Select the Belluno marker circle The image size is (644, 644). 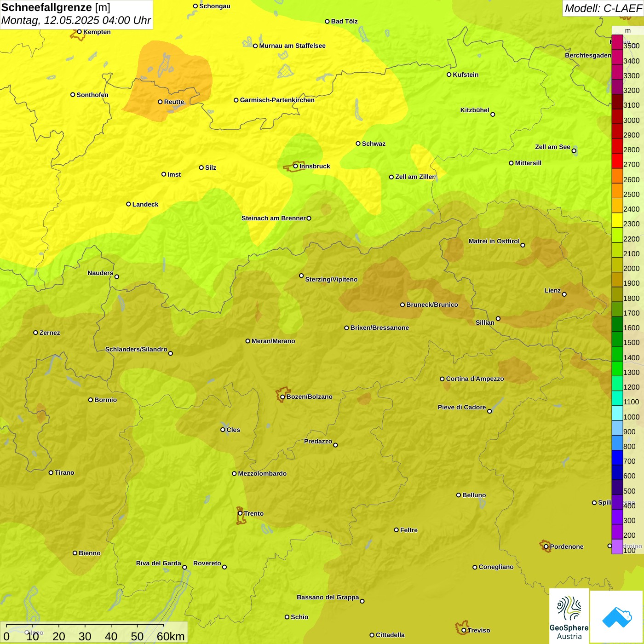tap(458, 495)
